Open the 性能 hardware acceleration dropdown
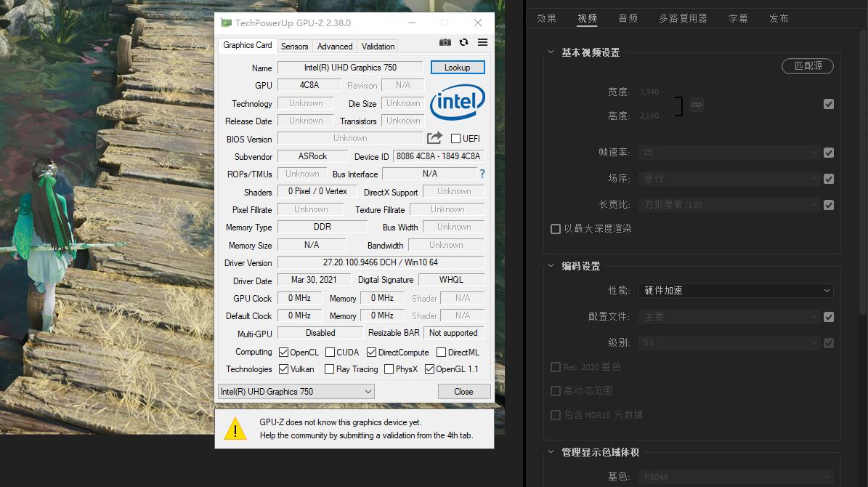 pyautogui.click(x=735, y=290)
